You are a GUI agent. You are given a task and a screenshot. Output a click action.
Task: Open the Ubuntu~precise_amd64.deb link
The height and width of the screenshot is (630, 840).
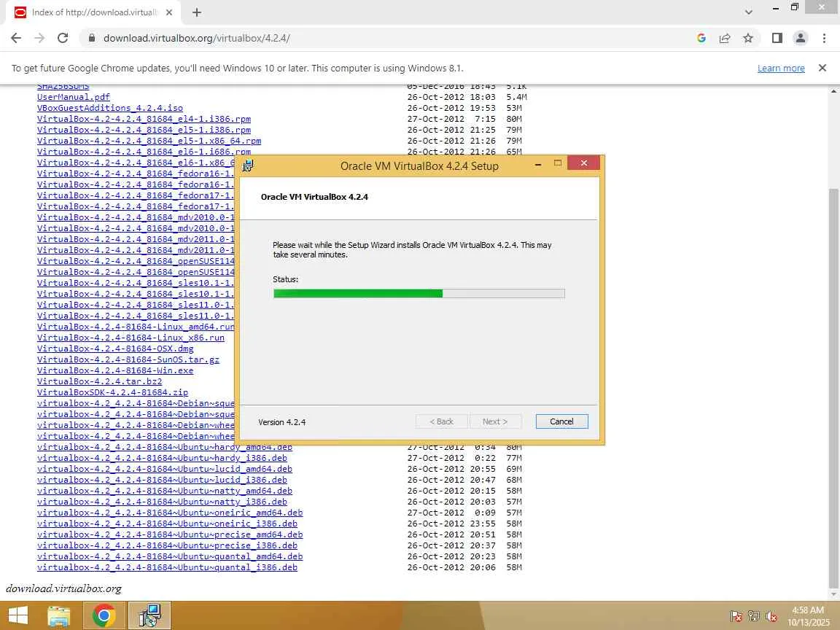pos(170,534)
